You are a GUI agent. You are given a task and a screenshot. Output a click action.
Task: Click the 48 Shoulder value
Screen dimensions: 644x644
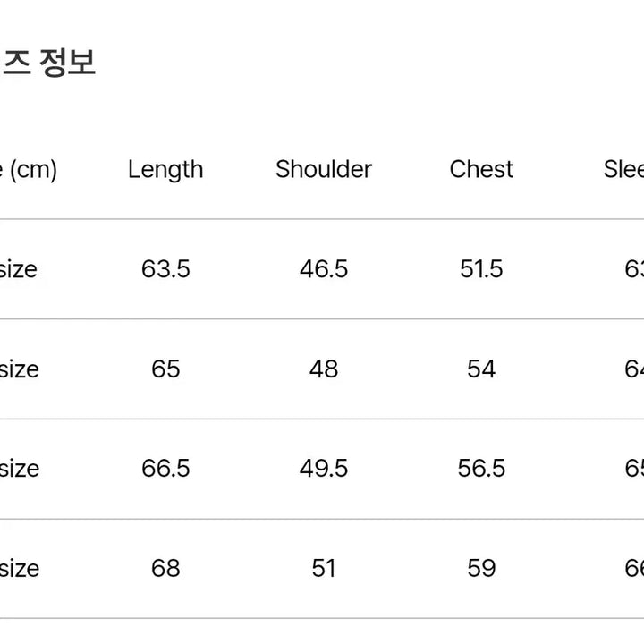coord(323,369)
